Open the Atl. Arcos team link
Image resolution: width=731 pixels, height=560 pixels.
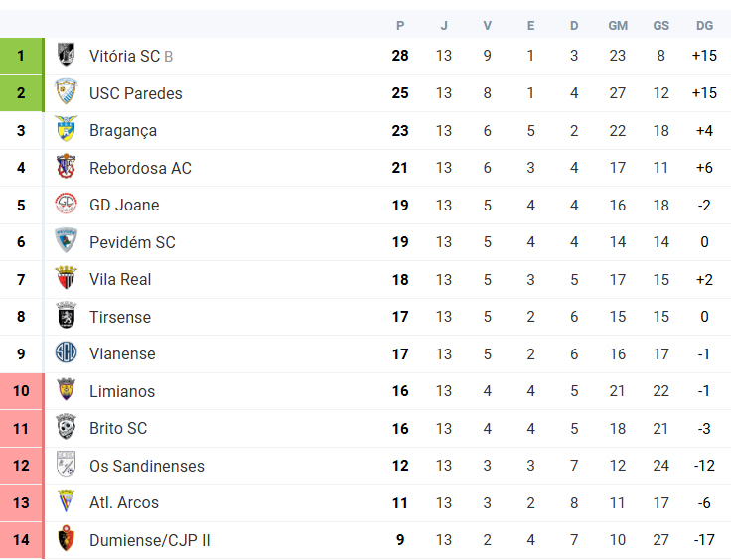(x=124, y=503)
